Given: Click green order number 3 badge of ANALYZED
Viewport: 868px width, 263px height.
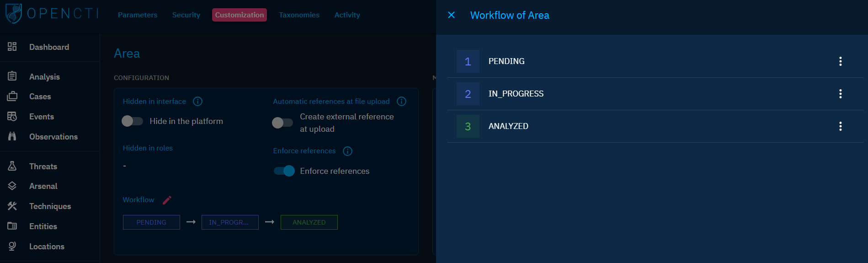Looking at the screenshot, I should point(468,126).
